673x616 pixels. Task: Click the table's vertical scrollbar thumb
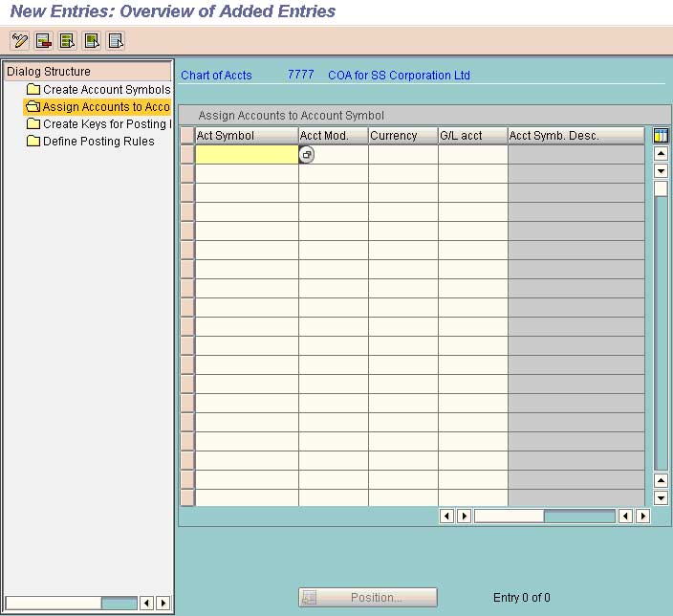661,188
